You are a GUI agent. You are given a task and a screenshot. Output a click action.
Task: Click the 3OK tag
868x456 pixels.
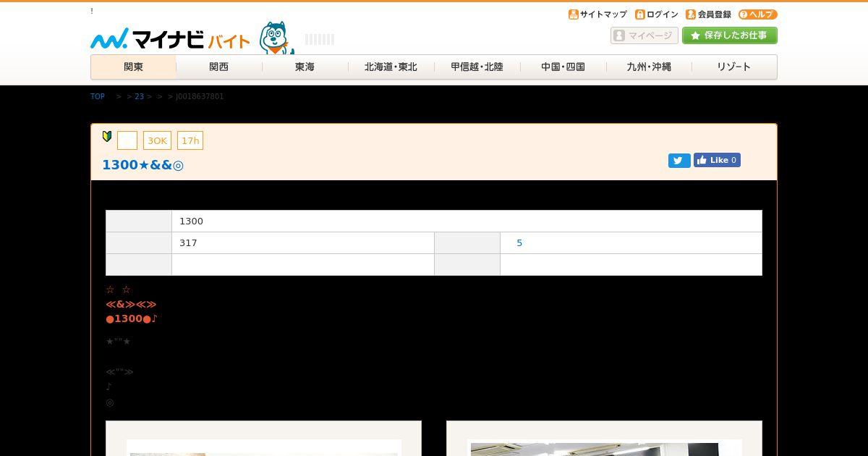coord(157,140)
